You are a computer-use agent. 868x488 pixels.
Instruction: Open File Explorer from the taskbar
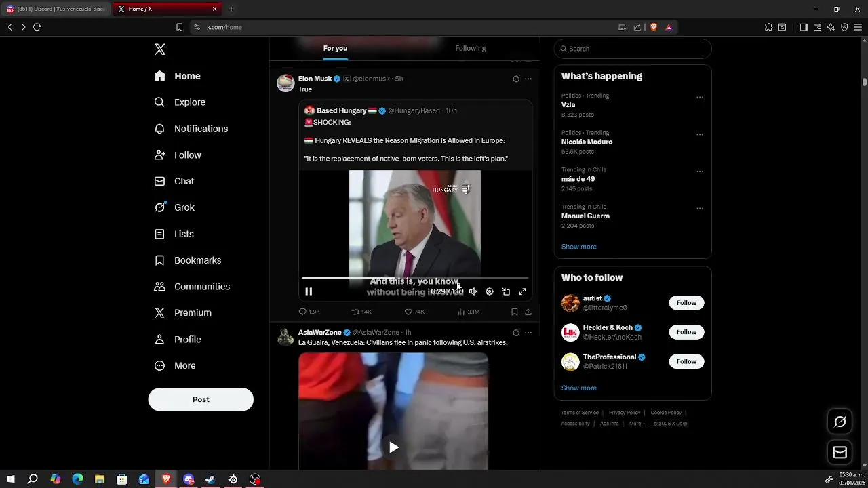(x=100, y=479)
